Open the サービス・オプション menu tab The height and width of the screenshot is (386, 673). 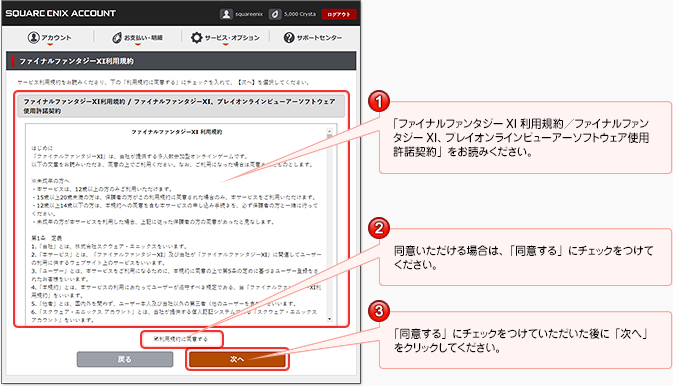coord(225,38)
